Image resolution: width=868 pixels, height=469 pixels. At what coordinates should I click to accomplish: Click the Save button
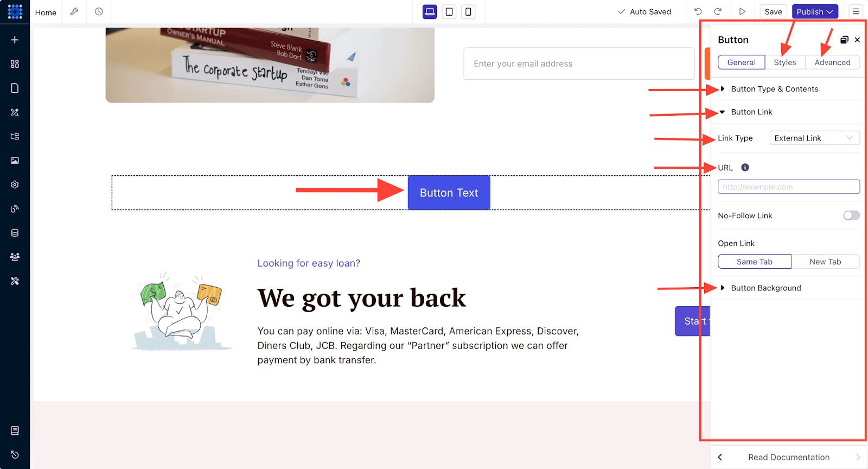773,11
